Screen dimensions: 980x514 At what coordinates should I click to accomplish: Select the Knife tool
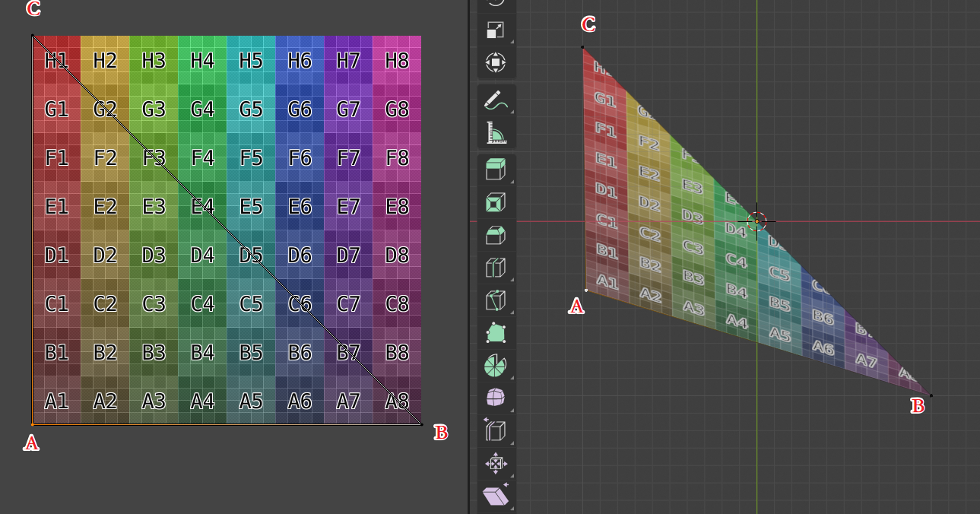click(x=496, y=300)
